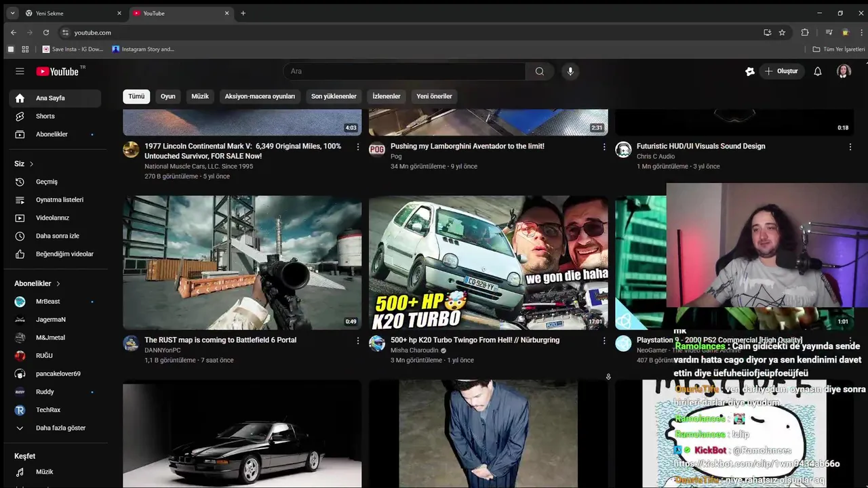
Task: Expand the Abonelikler section header chevron
Action: (x=58, y=284)
